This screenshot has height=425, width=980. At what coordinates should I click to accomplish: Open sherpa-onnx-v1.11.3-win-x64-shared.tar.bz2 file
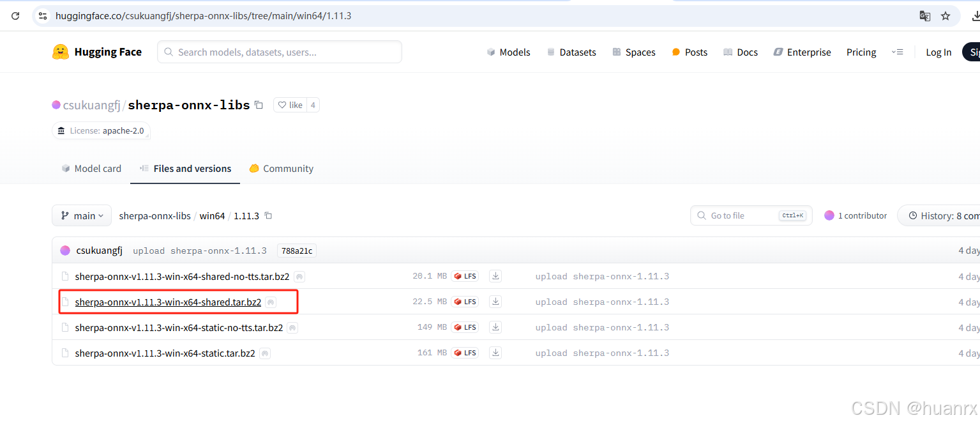click(168, 302)
